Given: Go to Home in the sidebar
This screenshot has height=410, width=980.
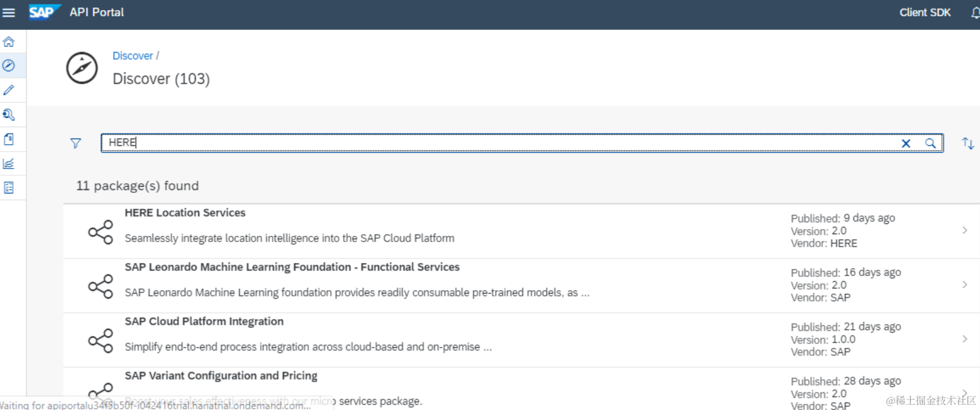Looking at the screenshot, I should 8,42.
